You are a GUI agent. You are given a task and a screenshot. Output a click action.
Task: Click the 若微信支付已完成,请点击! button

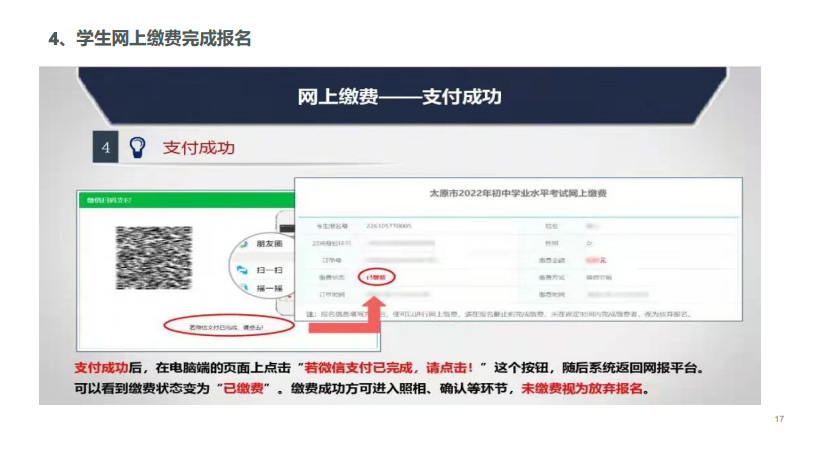pos(228,327)
